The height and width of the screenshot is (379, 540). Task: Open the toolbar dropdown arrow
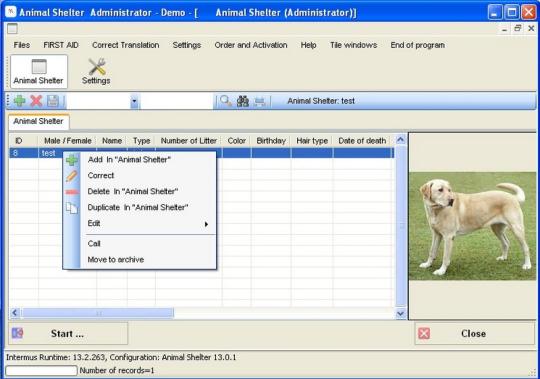coord(134,101)
